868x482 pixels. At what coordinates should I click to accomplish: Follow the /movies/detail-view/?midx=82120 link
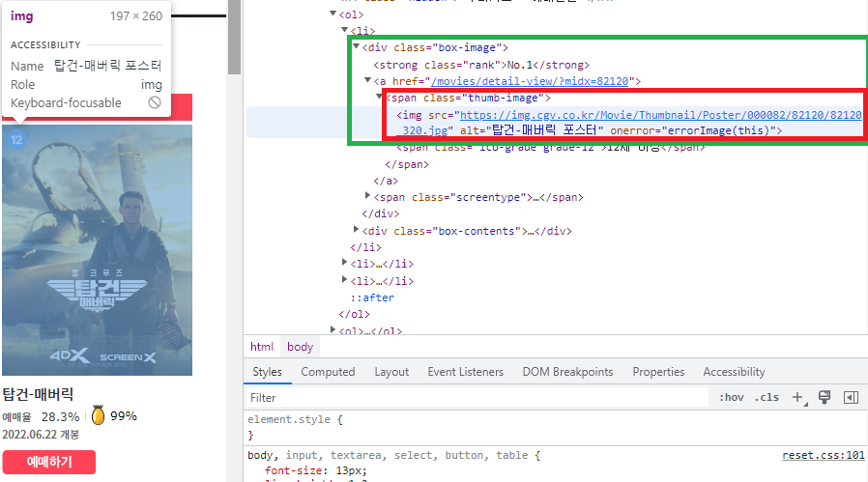[530, 81]
